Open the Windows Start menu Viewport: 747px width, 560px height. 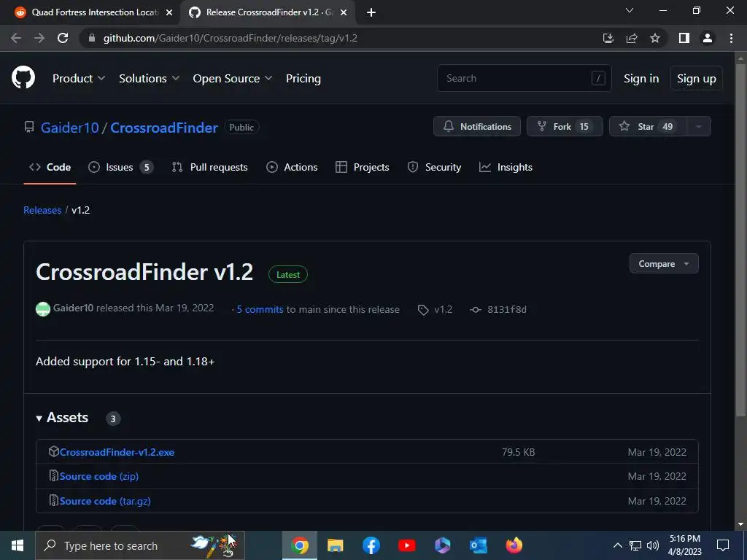[18, 545]
